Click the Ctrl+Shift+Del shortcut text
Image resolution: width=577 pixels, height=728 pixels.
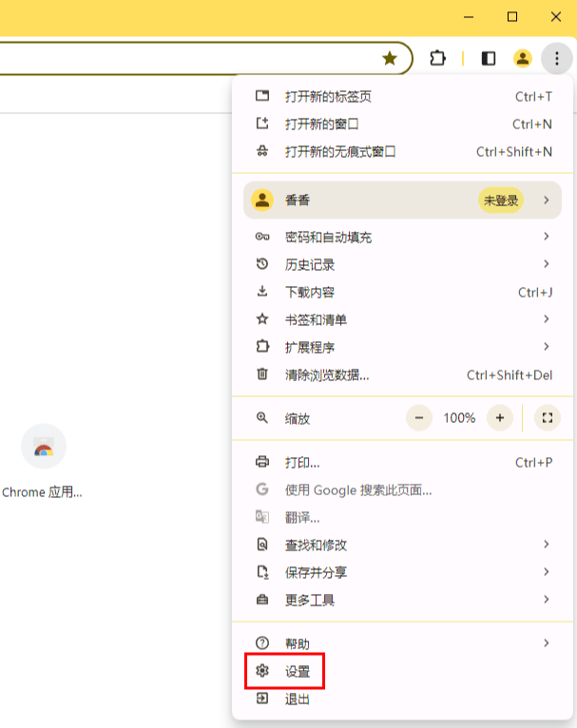510,374
